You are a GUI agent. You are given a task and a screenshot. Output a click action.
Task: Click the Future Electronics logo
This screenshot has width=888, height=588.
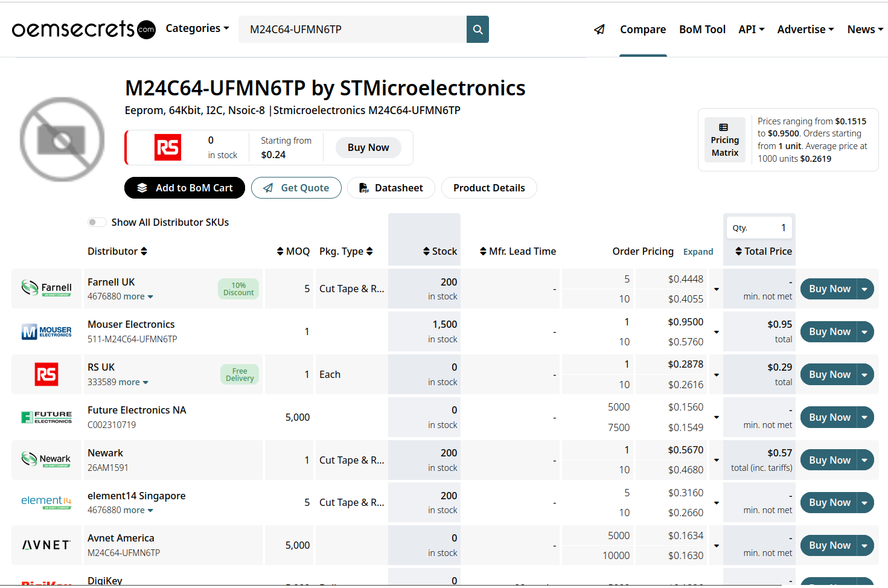click(46, 417)
